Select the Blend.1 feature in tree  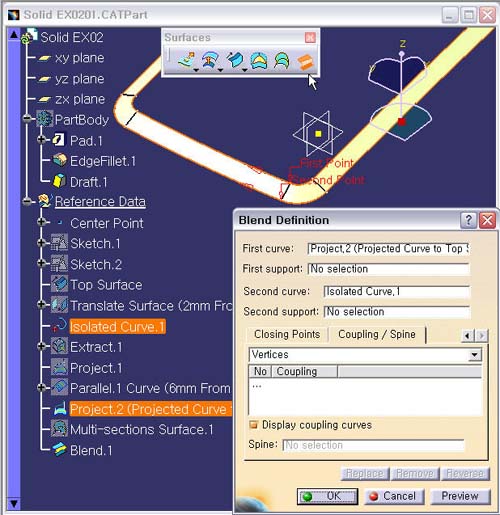[x=91, y=450]
